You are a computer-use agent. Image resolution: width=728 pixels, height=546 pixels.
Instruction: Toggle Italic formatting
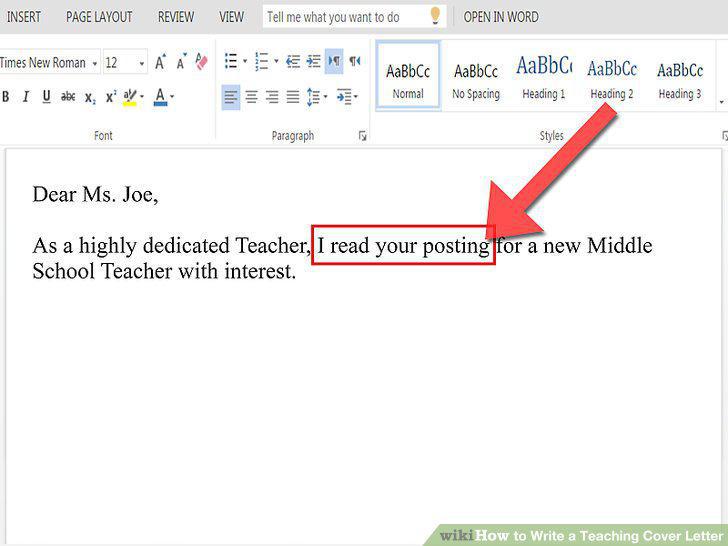coord(26,97)
